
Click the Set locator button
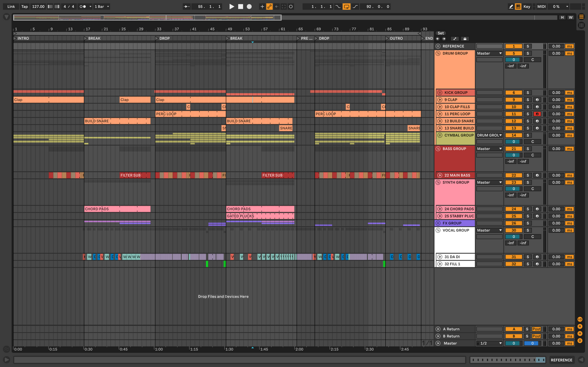(441, 33)
